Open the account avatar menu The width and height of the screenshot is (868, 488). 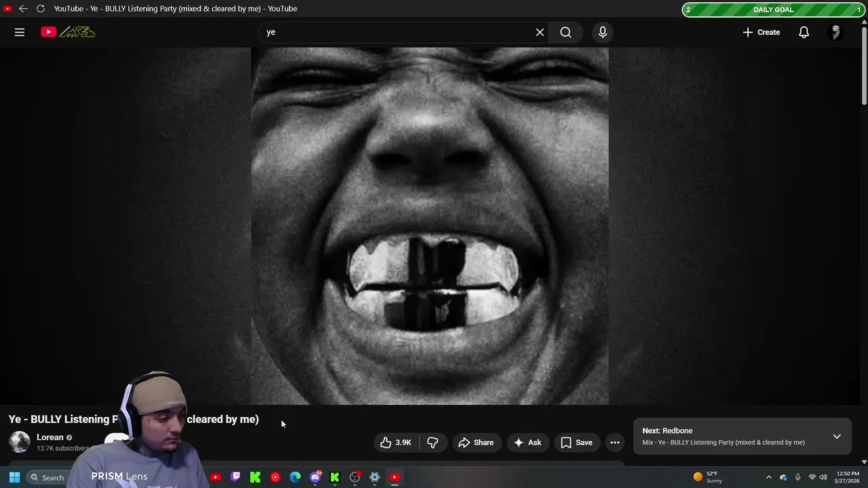[835, 32]
